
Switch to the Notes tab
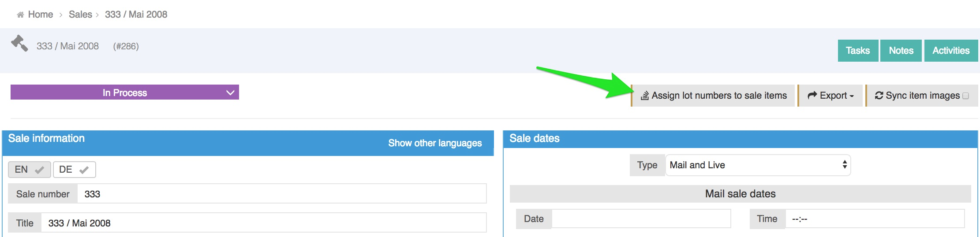[x=901, y=51]
